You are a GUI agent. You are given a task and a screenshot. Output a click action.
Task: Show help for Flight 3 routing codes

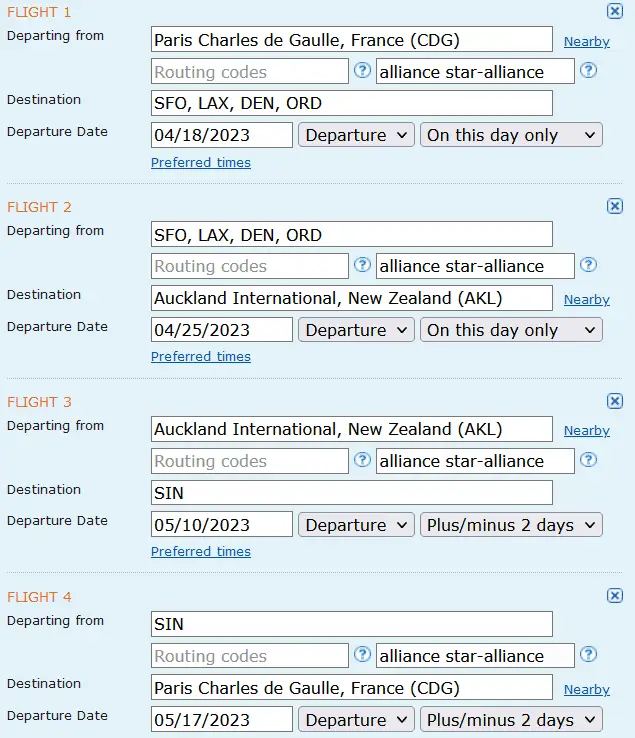(363, 461)
